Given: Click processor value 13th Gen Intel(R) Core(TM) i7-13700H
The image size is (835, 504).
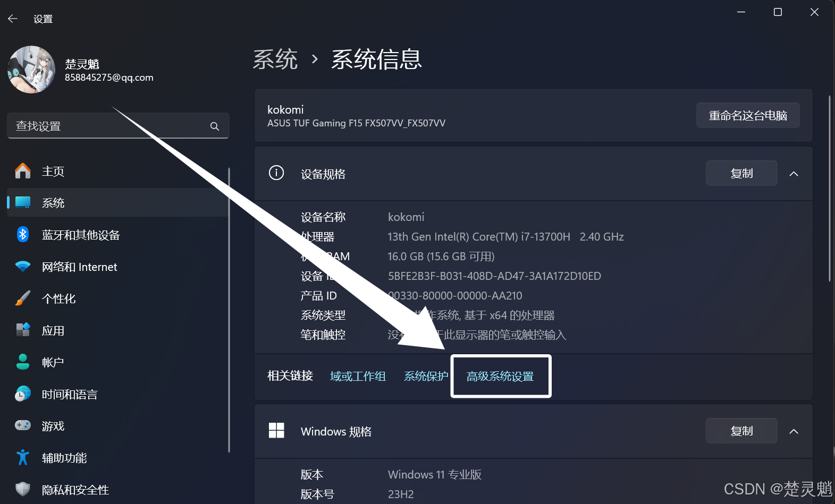Looking at the screenshot, I should (479, 237).
